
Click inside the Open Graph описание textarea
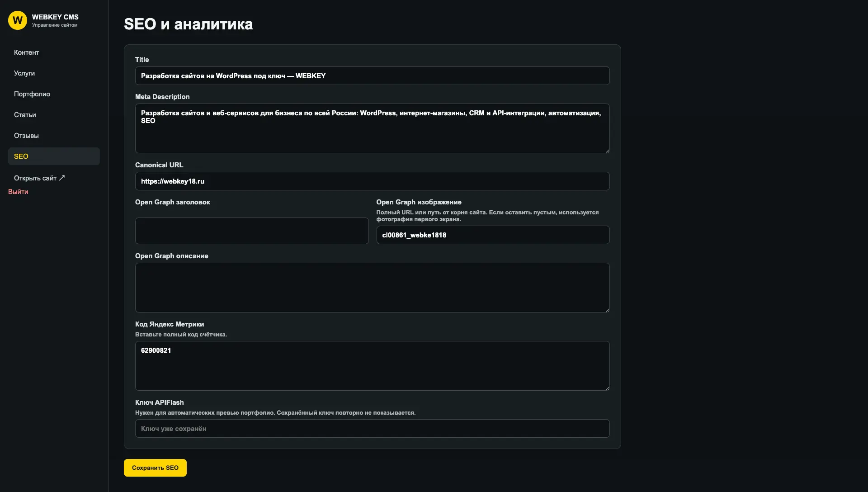[x=372, y=288]
